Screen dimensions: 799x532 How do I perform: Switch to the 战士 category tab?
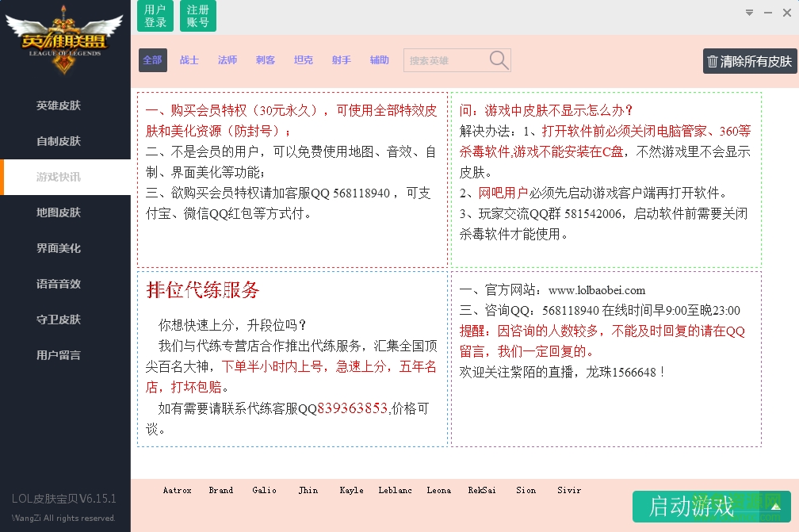pyautogui.click(x=189, y=59)
